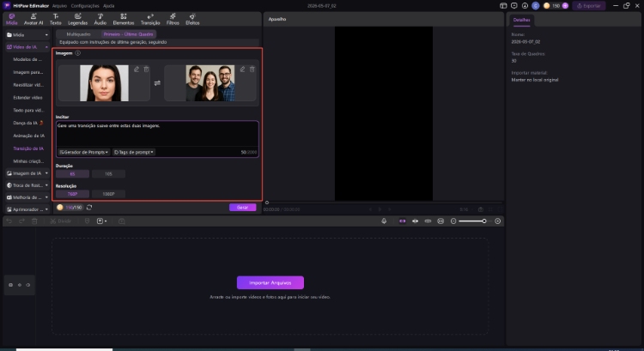Click the preview playback position handle

pos(266,203)
